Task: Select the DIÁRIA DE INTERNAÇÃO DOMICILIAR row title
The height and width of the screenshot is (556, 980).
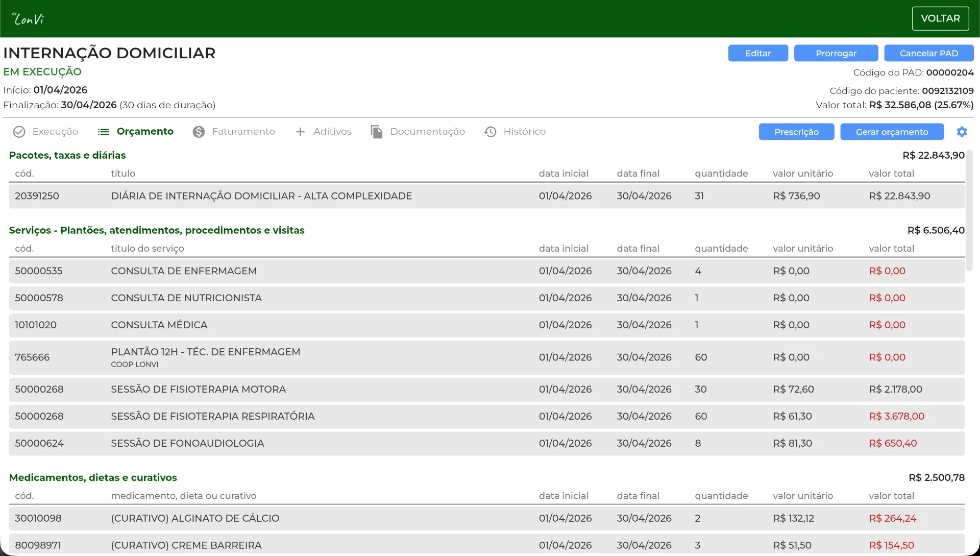Action: [x=261, y=196]
